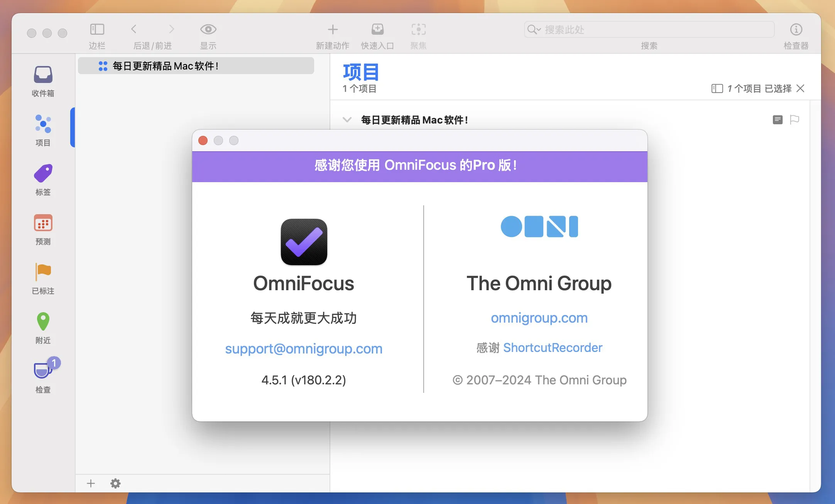The height and width of the screenshot is (504, 835).
Task: Collapse the 每日更新精品 Mac 软件! outline row
Action: click(x=347, y=120)
